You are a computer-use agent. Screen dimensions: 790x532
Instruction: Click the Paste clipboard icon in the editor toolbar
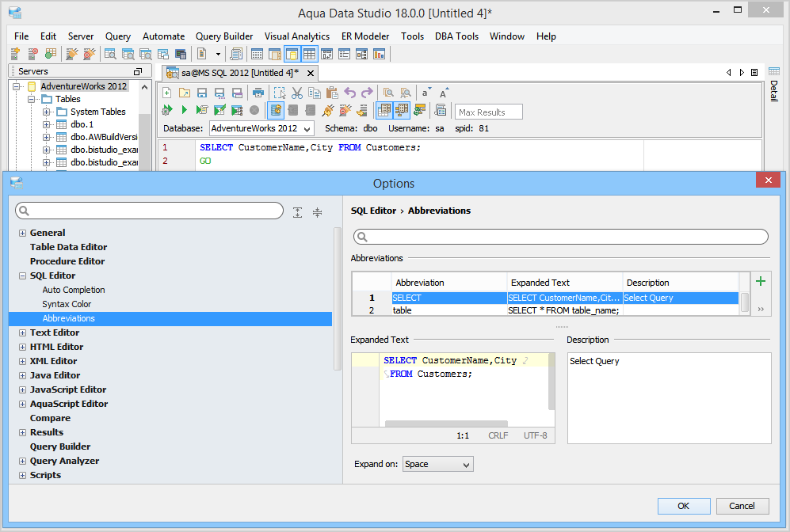[x=331, y=93]
